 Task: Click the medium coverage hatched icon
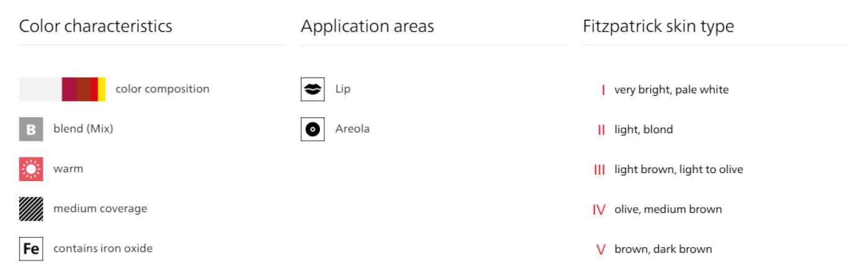click(31, 209)
